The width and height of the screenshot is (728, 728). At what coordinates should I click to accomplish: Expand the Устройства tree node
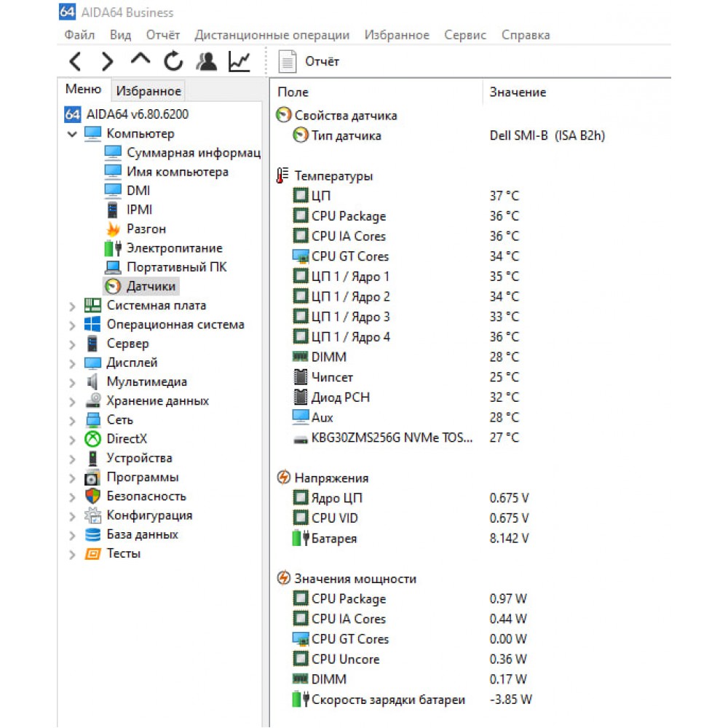click(72, 459)
